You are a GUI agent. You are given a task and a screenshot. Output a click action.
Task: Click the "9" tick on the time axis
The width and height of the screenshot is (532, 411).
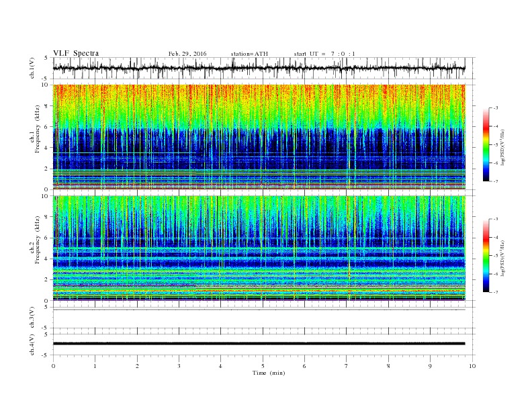430,366
